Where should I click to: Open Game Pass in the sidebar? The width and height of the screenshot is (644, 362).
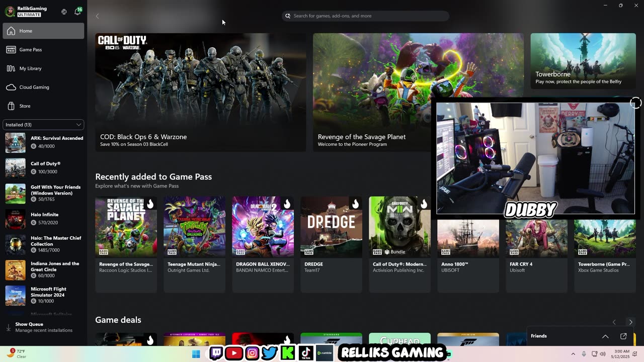coord(43,50)
